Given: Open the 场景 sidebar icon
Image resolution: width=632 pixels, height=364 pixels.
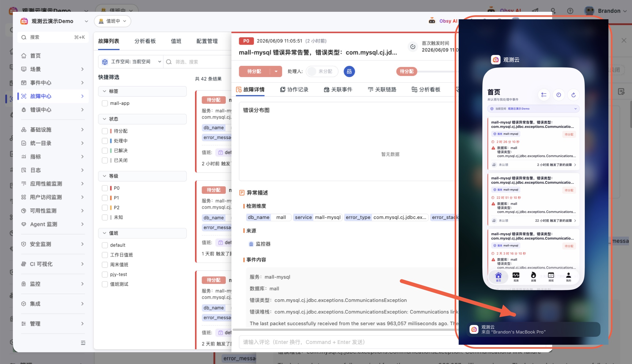Looking at the screenshot, I should pyautogui.click(x=24, y=69).
